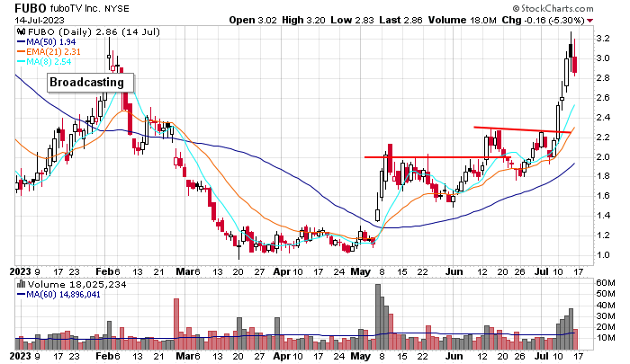
Task: Click the 3.2 price axis label
Action: [603, 39]
